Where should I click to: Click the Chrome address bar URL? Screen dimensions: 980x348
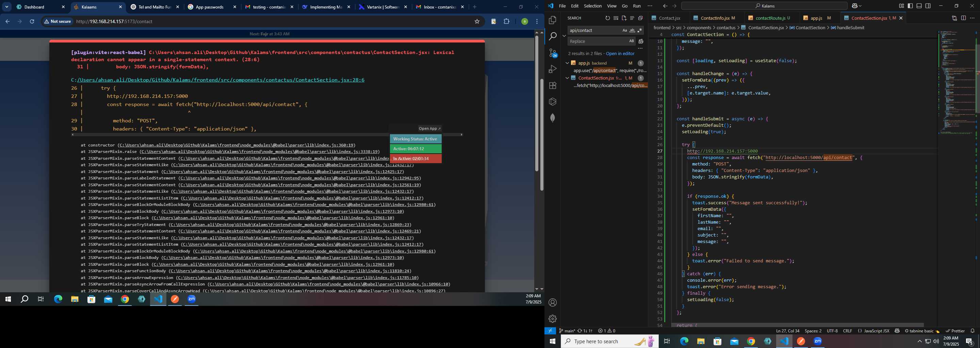click(x=114, y=22)
